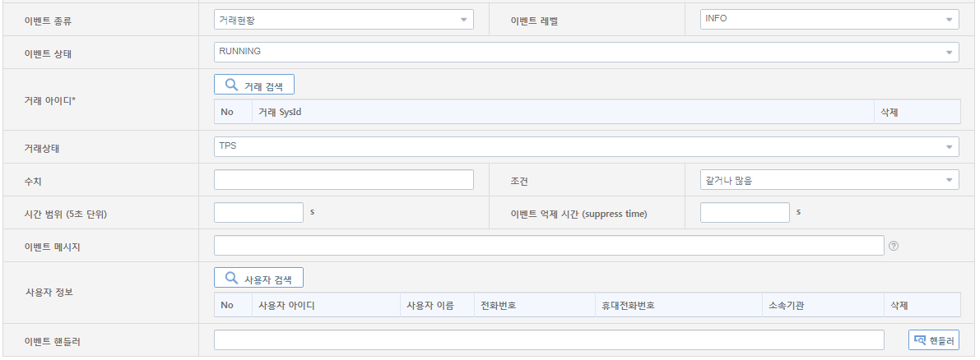The height and width of the screenshot is (360, 980).
Task: Focus the 시간 범위 seconds field
Action: click(x=258, y=213)
